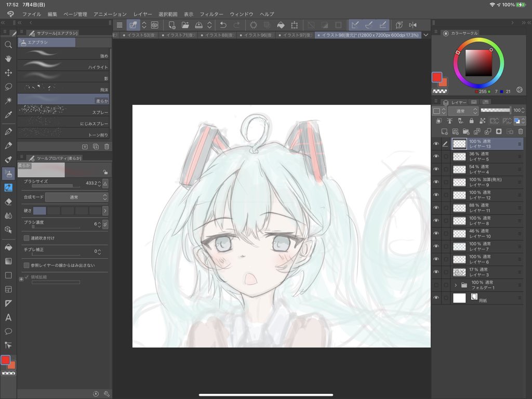The height and width of the screenshot is (399, 532).
Task: Choose the にじみスプレー sub tool
Action: pos(63,122)
